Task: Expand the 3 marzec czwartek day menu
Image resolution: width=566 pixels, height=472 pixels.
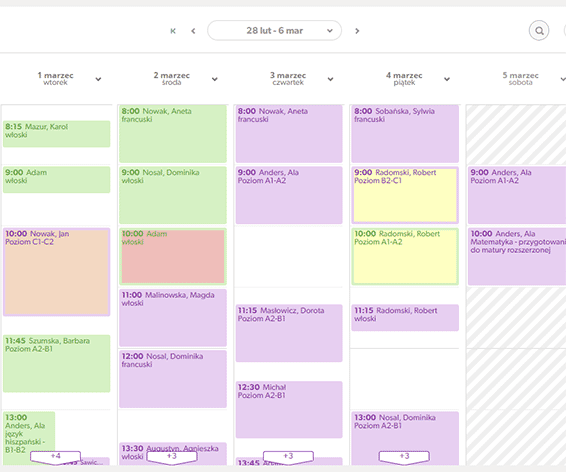Action: pos(330,79)
